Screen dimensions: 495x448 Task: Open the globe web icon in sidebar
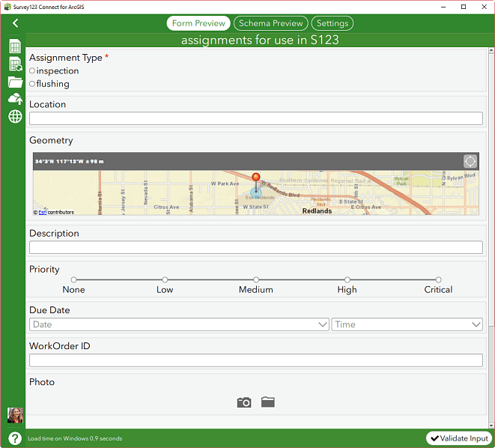click(15, 117)
